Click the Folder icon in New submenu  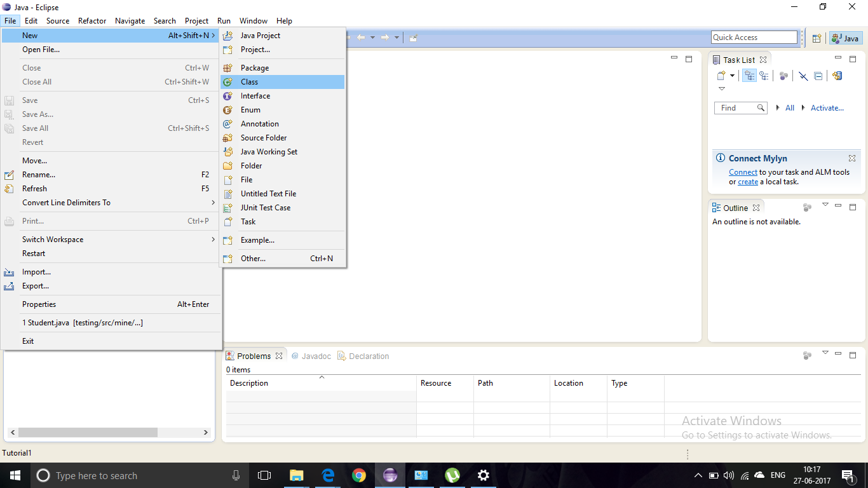coord(228,166)
